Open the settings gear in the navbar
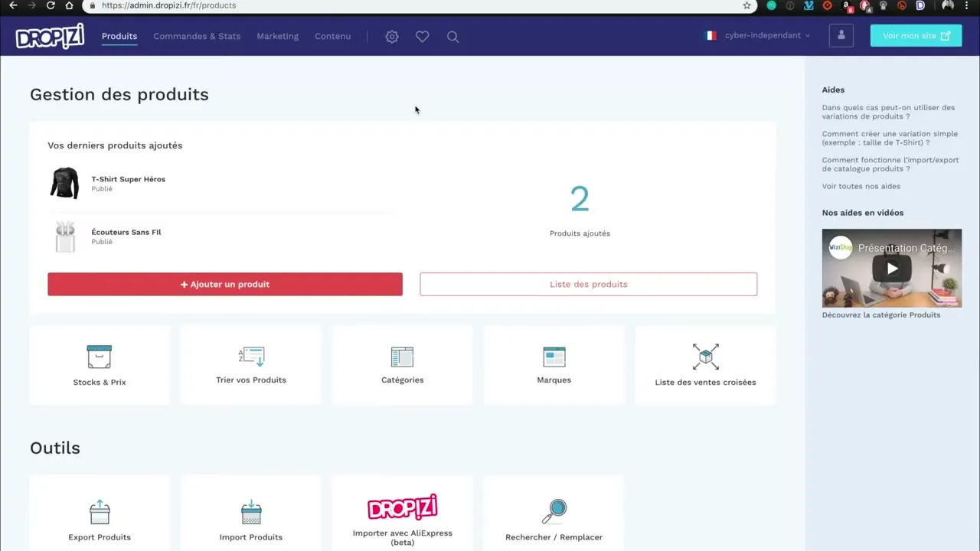Image resolution: width=980 pixels, height=551 pixels. click(x=391, y=36)
